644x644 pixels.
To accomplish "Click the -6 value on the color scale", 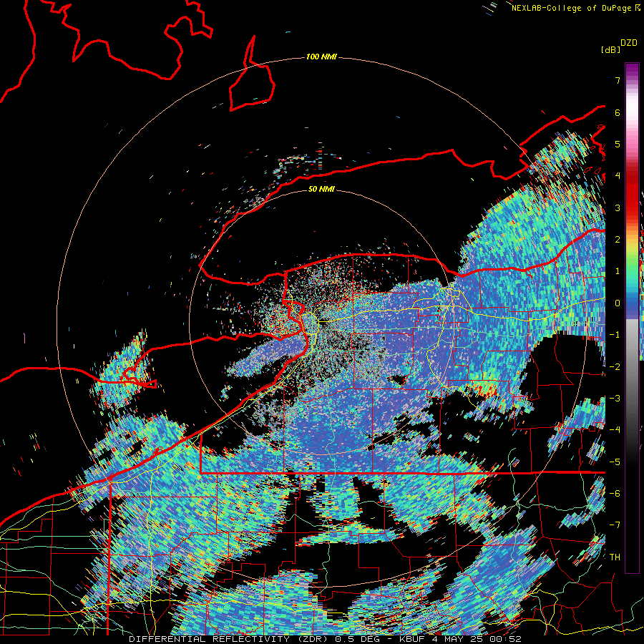I will tap(615, 493).
